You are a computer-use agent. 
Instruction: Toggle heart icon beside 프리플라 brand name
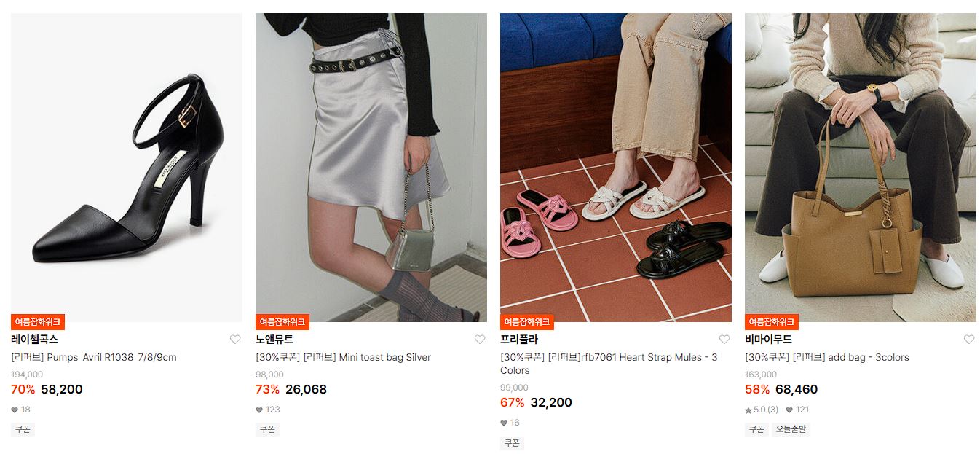click(724, 340)
